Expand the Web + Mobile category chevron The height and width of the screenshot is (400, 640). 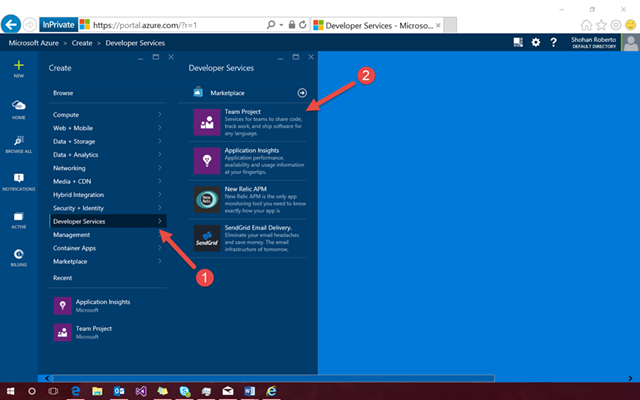(x=160, y=128)
